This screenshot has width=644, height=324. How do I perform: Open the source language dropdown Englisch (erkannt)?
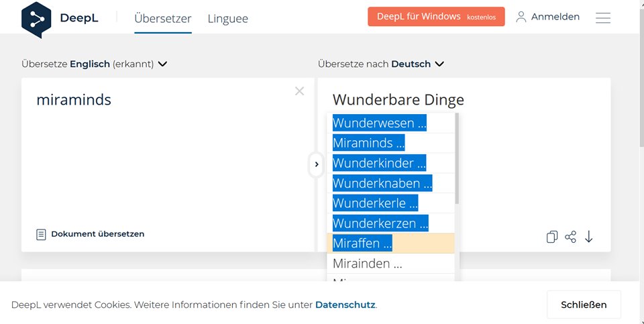[x=95, y=64]
